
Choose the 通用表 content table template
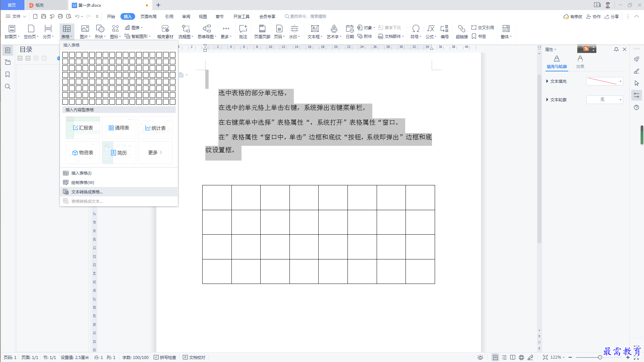[119, 128]
